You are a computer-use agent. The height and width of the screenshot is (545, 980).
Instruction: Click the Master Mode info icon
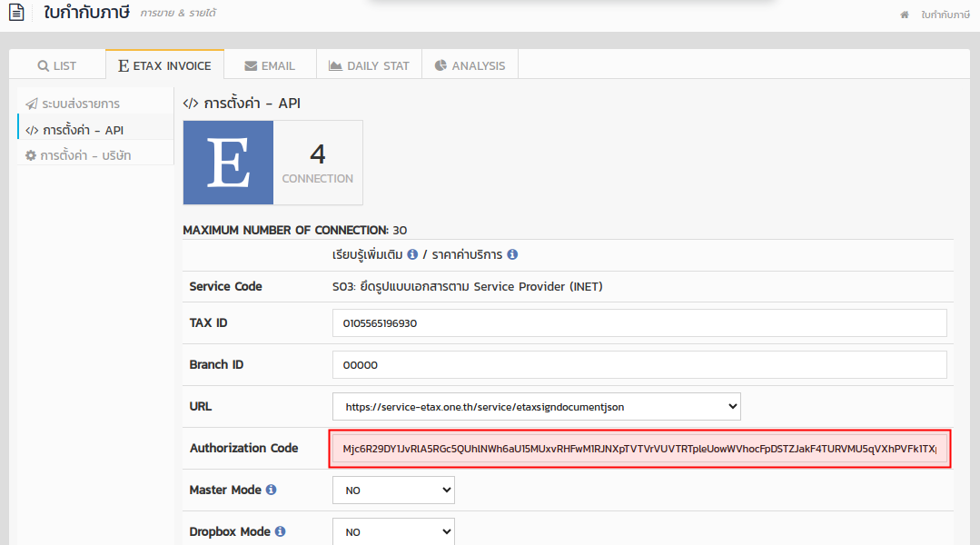tap(271, 490)
